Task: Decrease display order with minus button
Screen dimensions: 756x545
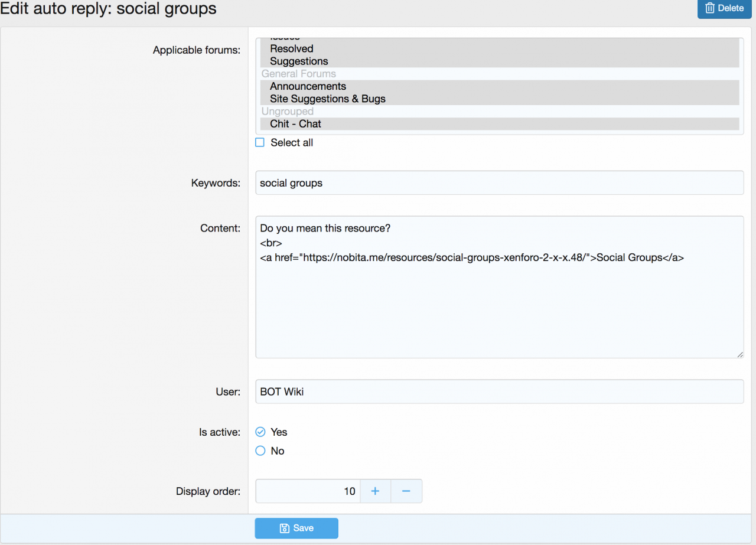Action: (406, 491)
